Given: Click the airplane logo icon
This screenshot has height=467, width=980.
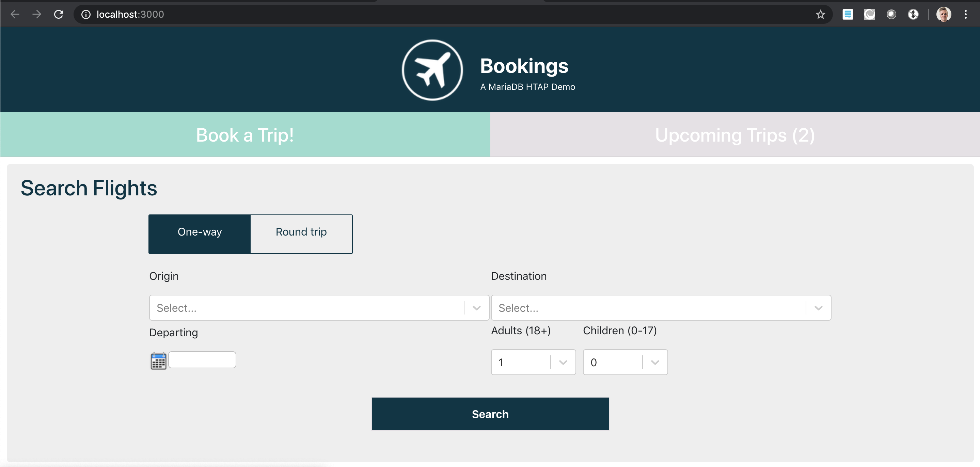Looking at the screenshot, I should click(432, 70).
